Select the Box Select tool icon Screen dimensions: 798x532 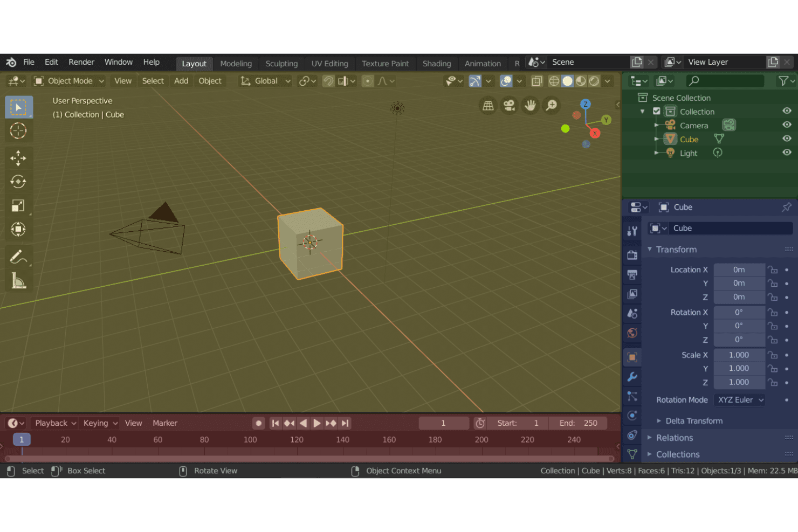pos(18,107)
